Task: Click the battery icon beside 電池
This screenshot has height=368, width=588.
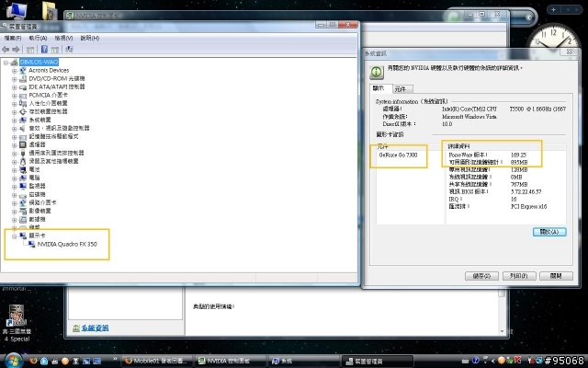Action: 22,169
